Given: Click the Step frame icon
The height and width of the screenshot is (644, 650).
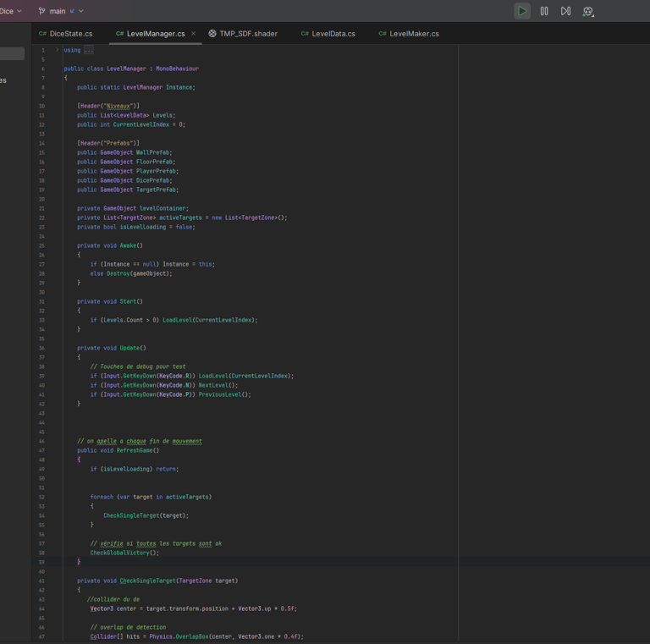Looking at the screenshot, I should tap(565, 11).
